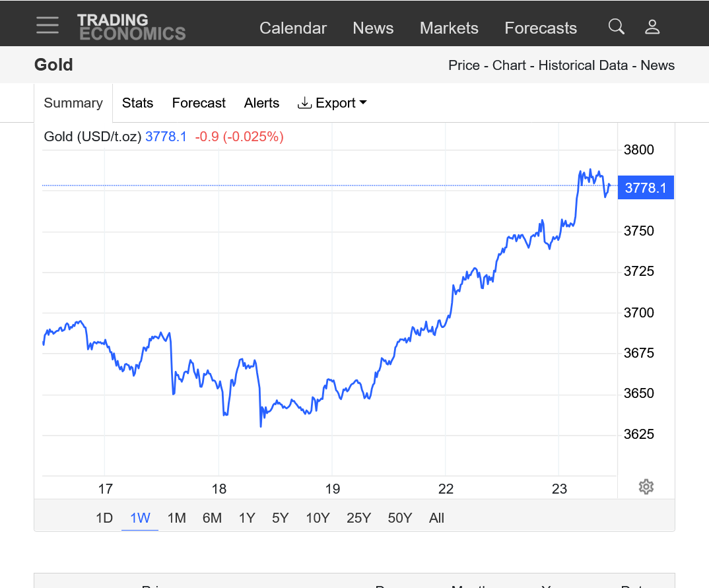Select the Alerts tab

[x=261, y=103]
